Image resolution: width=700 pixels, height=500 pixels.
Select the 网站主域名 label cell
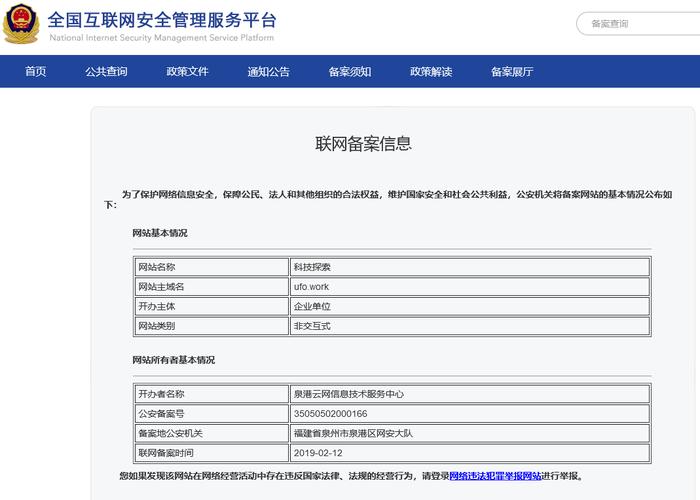click(212, 287)
